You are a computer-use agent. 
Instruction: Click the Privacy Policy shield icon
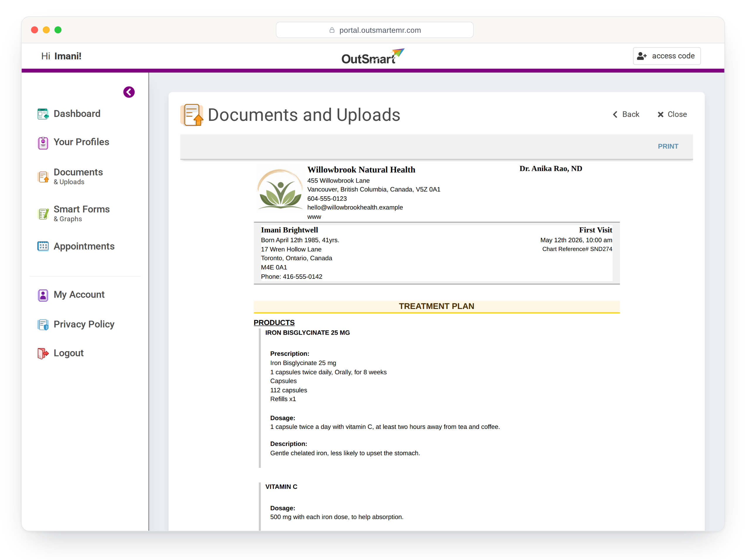tap(43, 324)
